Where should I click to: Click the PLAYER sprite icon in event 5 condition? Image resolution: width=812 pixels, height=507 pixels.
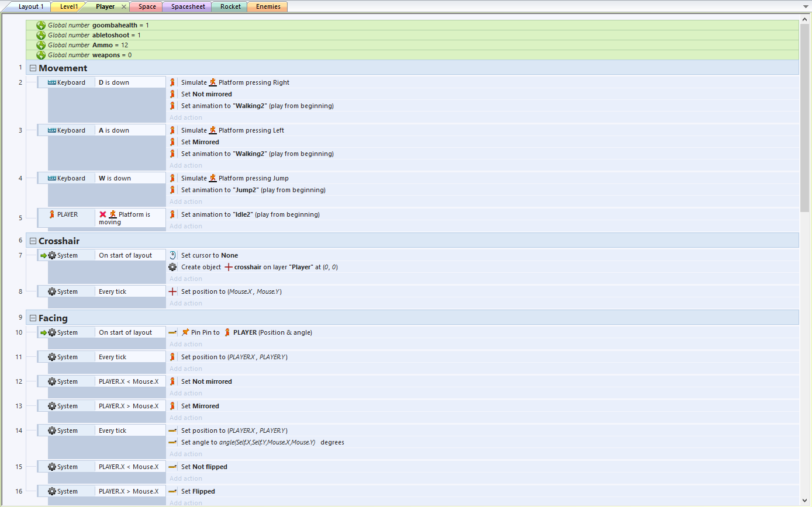click(51, 214)
